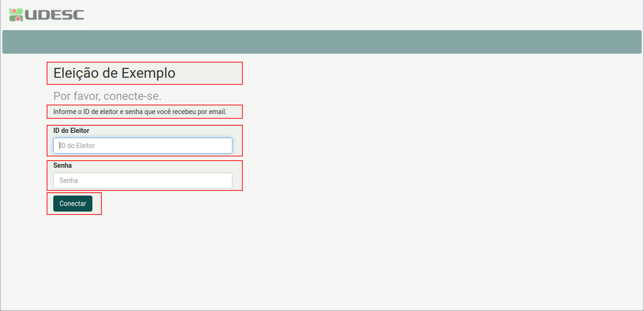Screen dimensions: 644x311
Task: Click the UDESC emblem icon in header
Action: pos(16,15)
